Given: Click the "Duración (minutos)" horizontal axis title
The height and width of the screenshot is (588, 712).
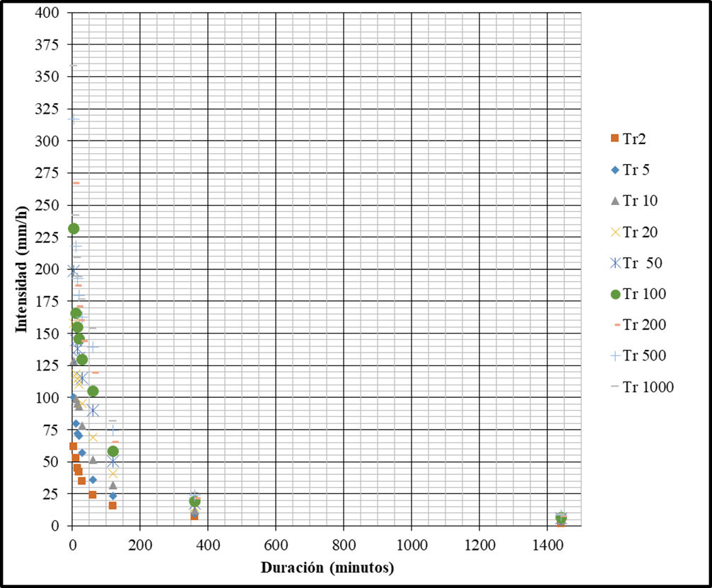Looking at the screenshot, I should [327, 568].
